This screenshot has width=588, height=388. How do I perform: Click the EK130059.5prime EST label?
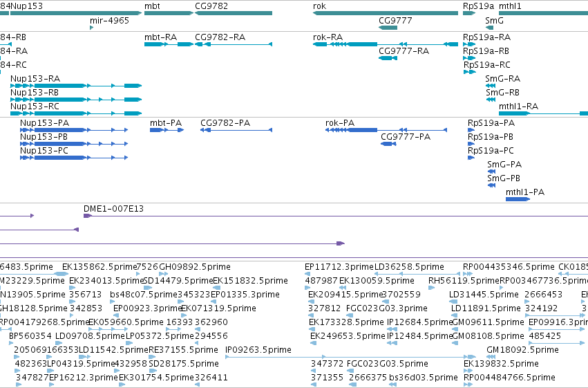pyautogui.click(x=377, y=281)
